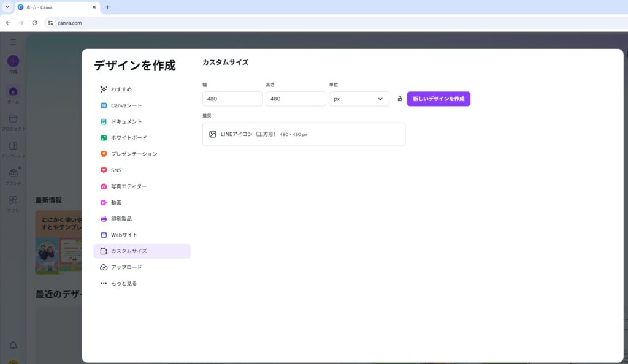
Task: Select カスタムサイズ category
Action: tap(142, 251)
